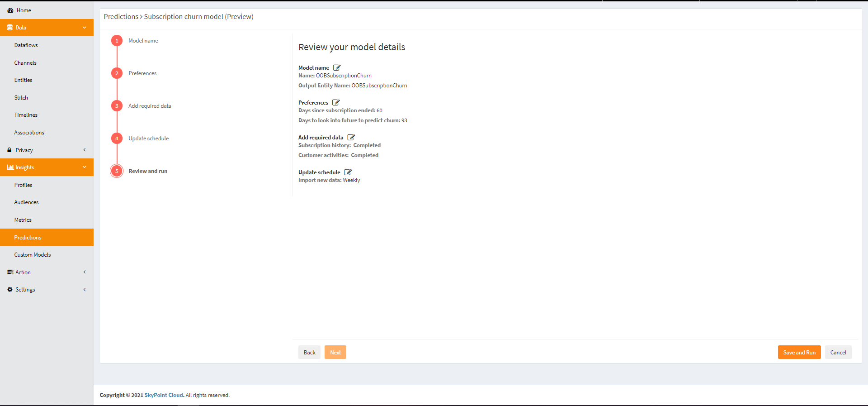Click the Back button
This screenshot has height=406, width=868.
click(309, 353)
